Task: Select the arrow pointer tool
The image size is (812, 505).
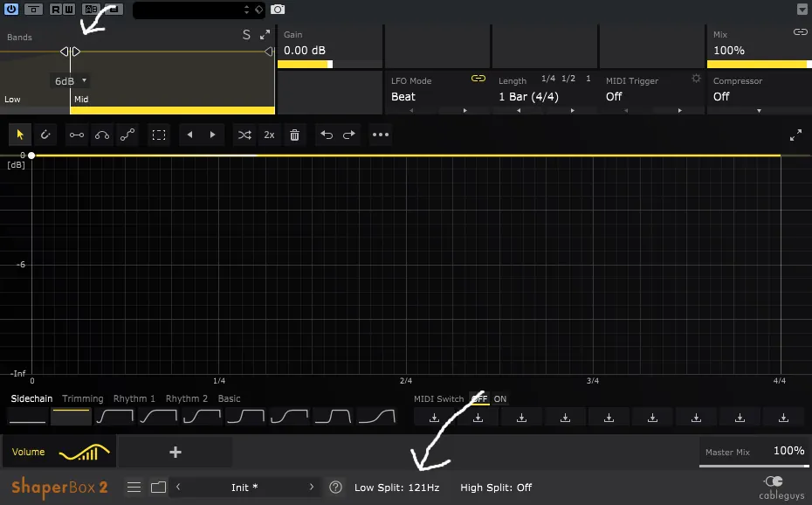Action: 20,135
